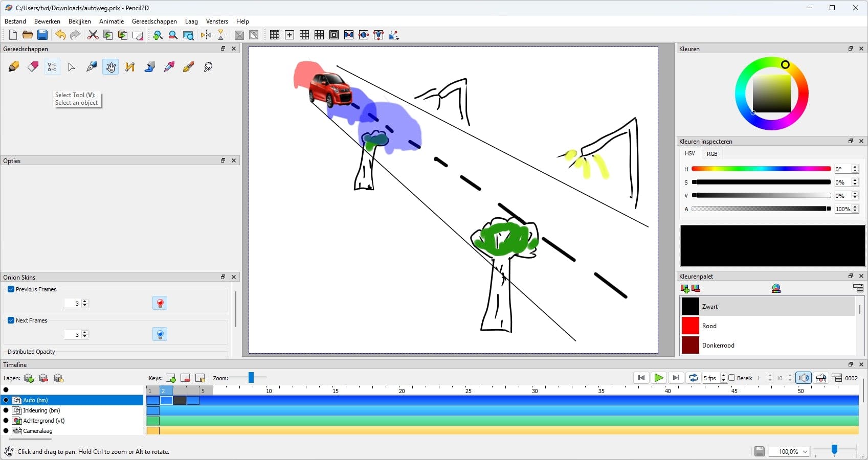Pick the Hand pan tool
This screenshot has height=460, width=868.
coord(110,67)
